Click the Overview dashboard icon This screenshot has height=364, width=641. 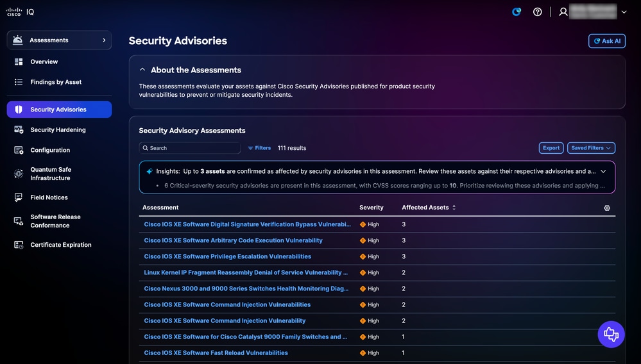[x=19, y=62]
